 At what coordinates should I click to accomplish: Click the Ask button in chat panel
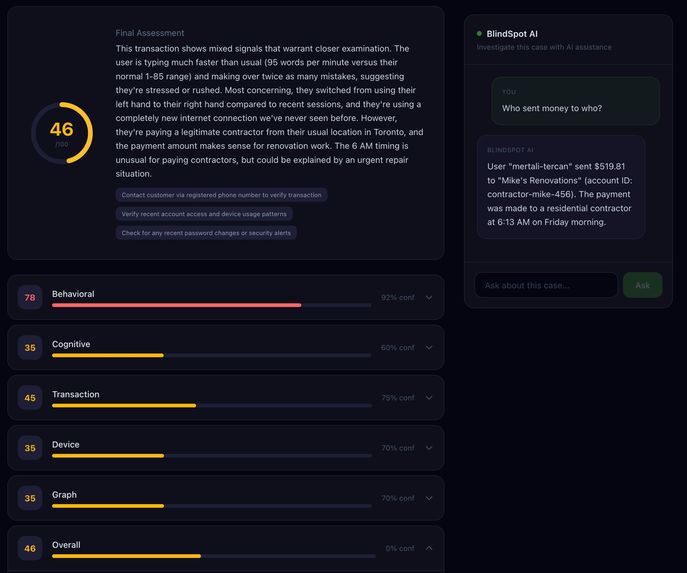642,285
